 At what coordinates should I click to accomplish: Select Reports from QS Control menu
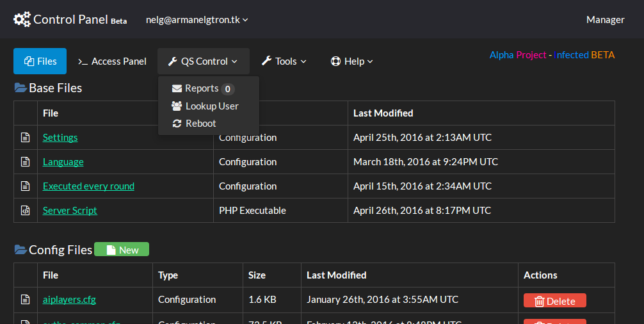pos(202,88)
